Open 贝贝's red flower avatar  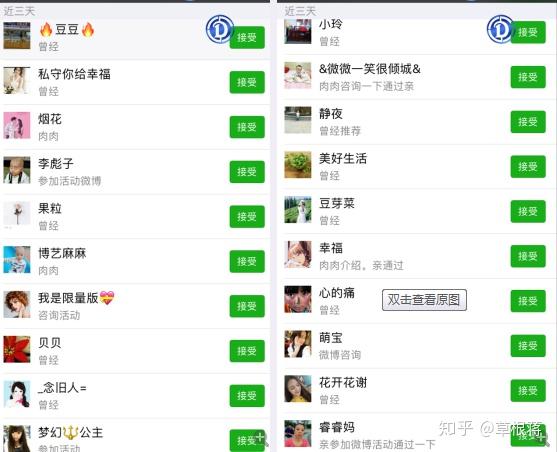coord(17,349)
